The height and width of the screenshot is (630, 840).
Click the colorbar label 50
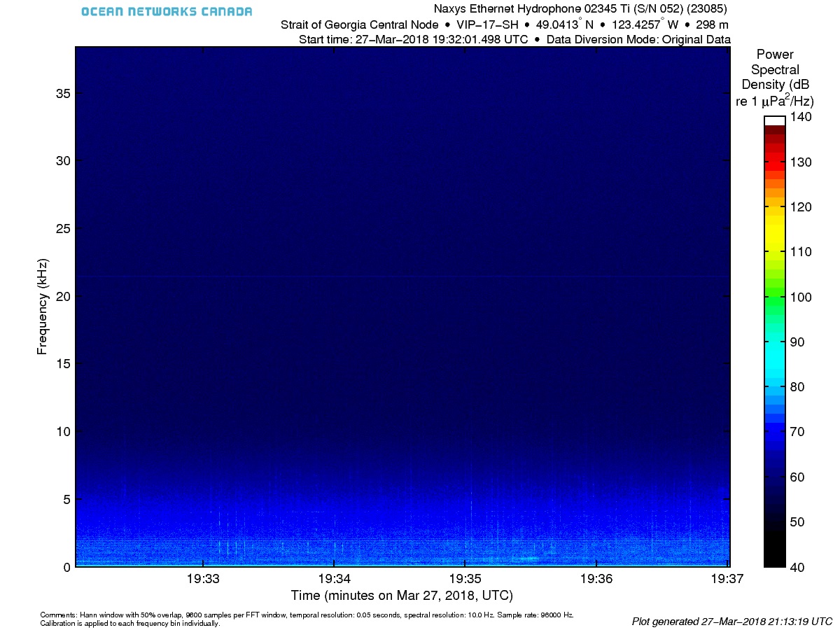tap(797, 522)
